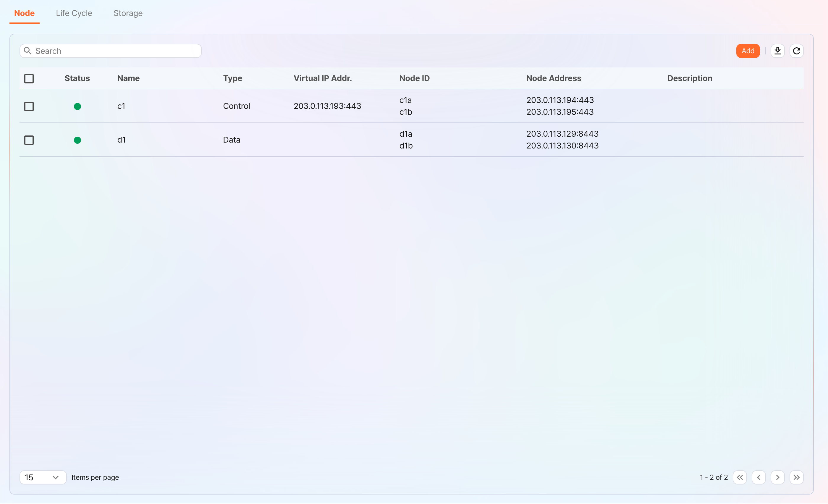The width and height of the screenshot is (828, 504).
Task: Click node address 203.0.113.129:8443
Action: point(562,134)
